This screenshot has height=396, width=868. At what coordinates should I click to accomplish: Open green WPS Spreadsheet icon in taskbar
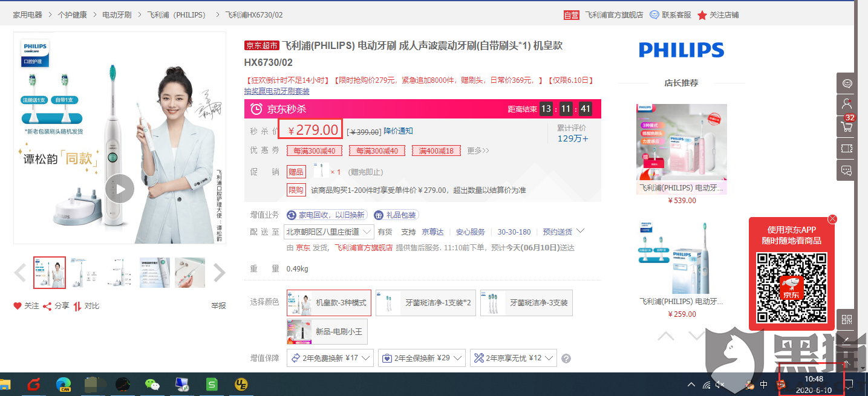tap(212, 384)
